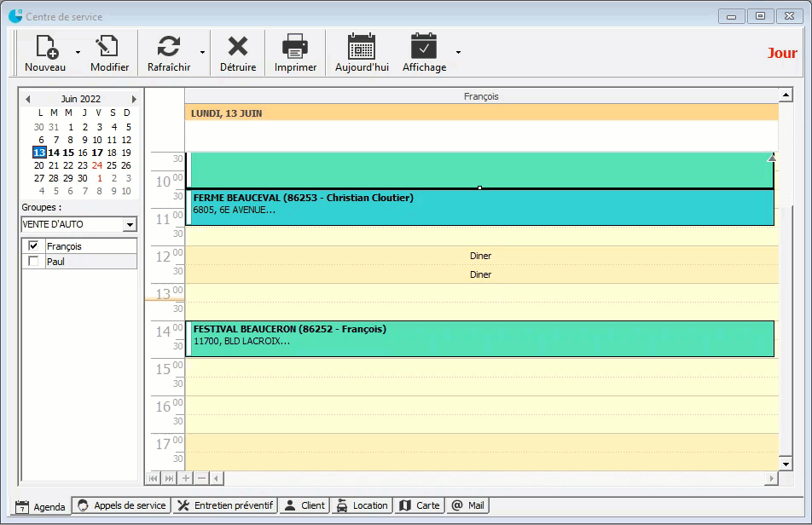Refresh the agenda with Rafraîchir

(169, 47)
